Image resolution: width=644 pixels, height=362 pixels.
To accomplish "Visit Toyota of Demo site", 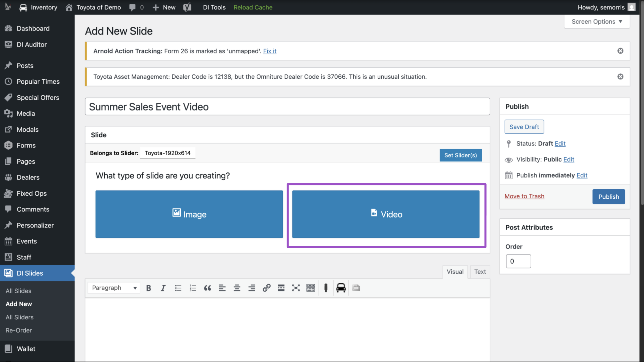I will [x=93, y=7].
